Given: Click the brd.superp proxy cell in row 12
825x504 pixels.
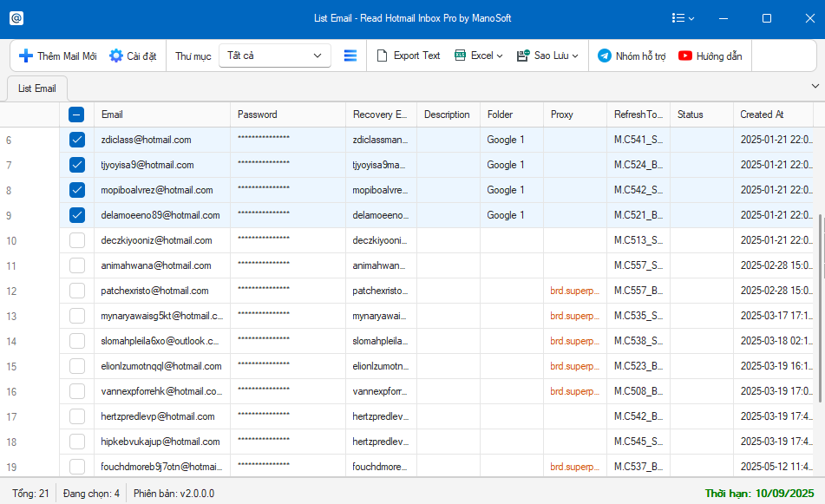Looking at the screenshot, I should [x=575, y=291].
